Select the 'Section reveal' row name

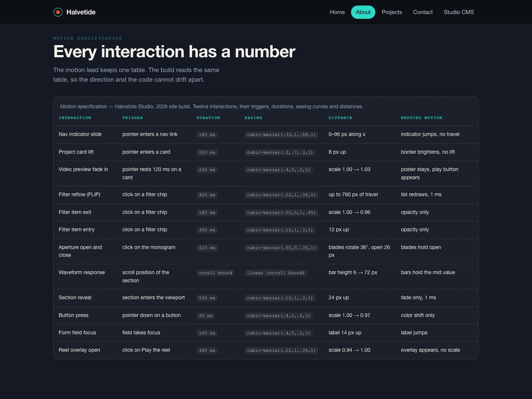pyautogui.click(x=75, y=298)
